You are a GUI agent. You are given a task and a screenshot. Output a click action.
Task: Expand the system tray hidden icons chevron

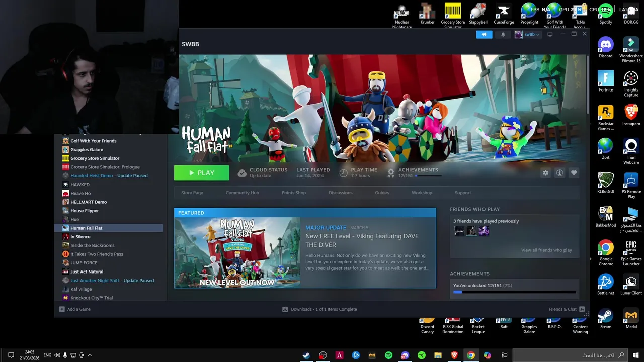pos(89,355)
